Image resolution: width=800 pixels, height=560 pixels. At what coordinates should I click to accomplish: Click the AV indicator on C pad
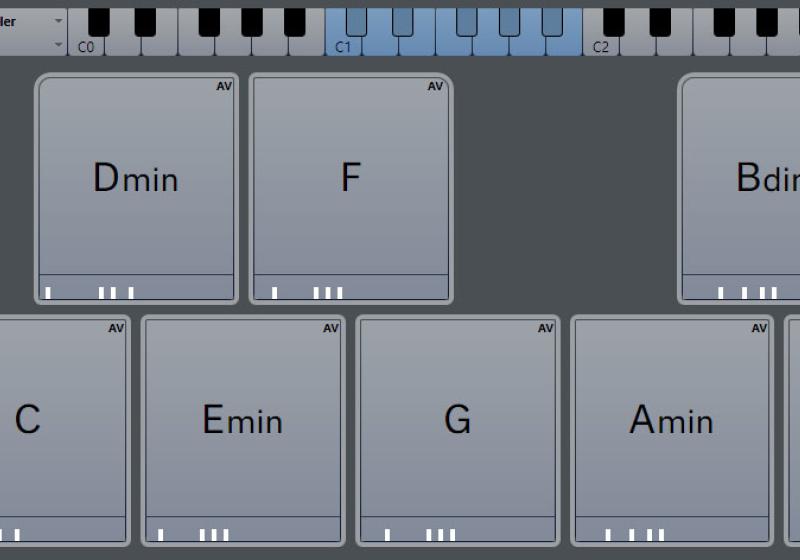[116, 328]
